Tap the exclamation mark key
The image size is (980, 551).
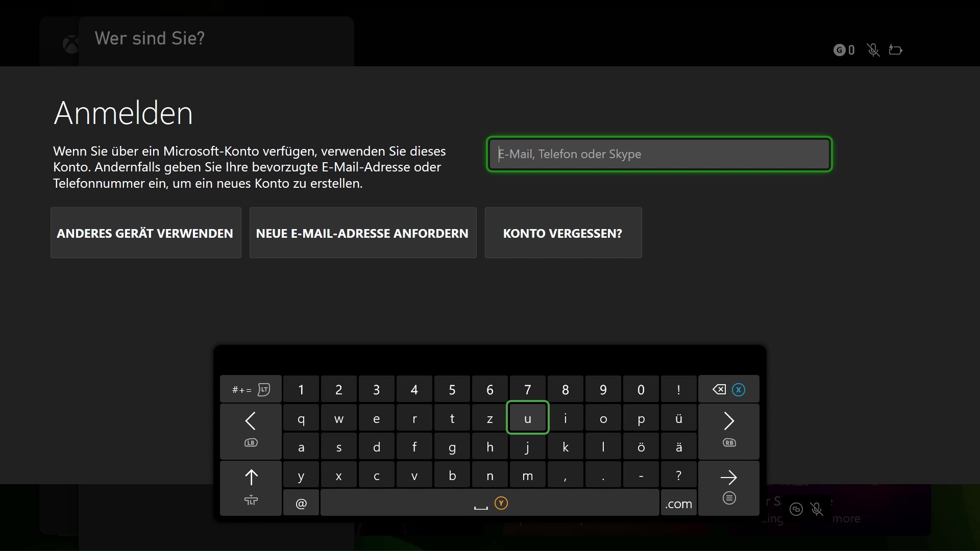coord(679,389)
